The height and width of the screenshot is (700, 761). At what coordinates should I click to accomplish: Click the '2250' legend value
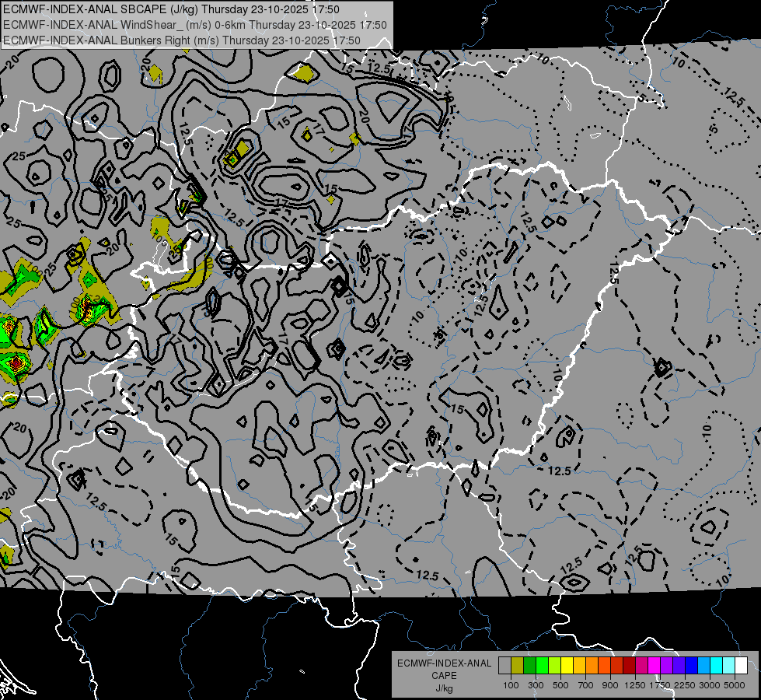coord(686,685)
